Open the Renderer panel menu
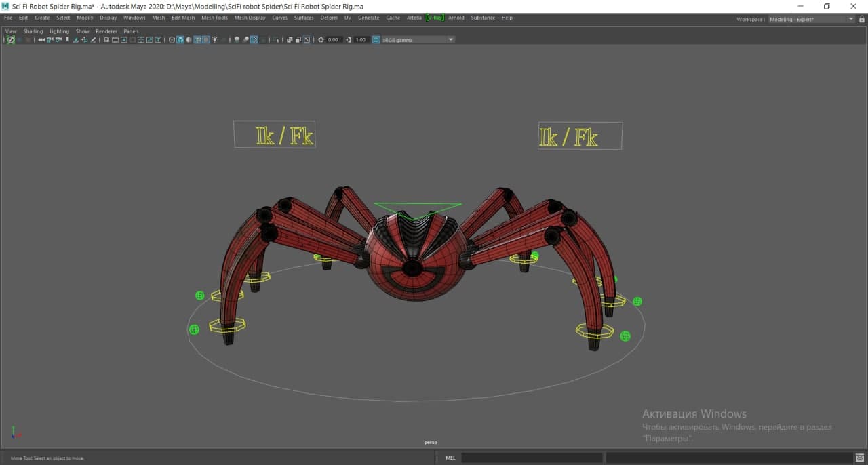 point(106,31)
